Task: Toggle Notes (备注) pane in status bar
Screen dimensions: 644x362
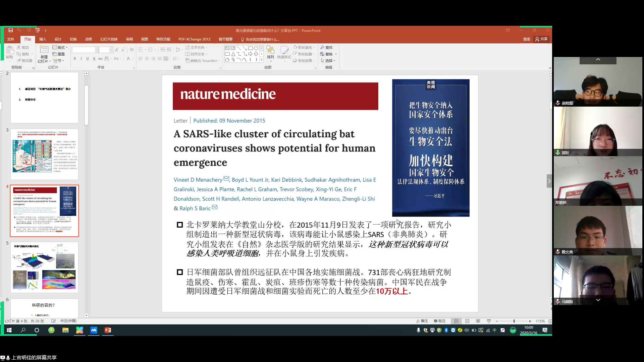Action: click(422, 321)
